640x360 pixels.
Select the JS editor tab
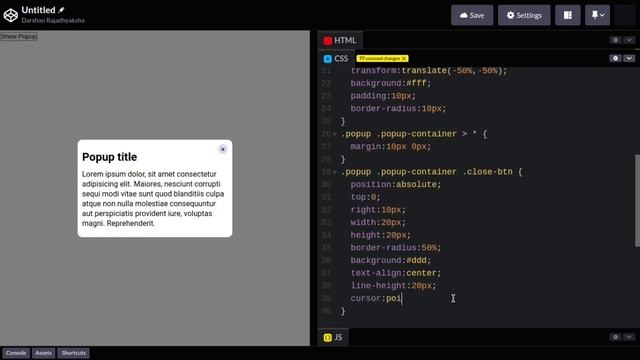coord(333,338)
